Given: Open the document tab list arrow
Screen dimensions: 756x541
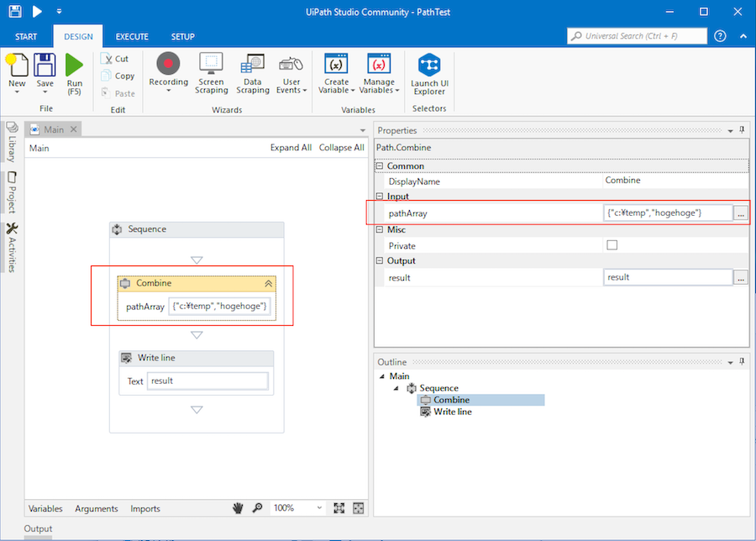Looking at the screenshot, I should coord(363,130).
